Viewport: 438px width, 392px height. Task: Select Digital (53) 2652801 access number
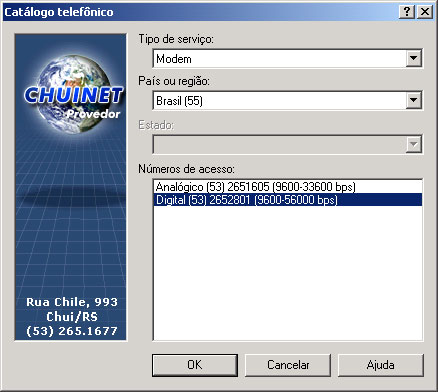[x=288, y=200]
